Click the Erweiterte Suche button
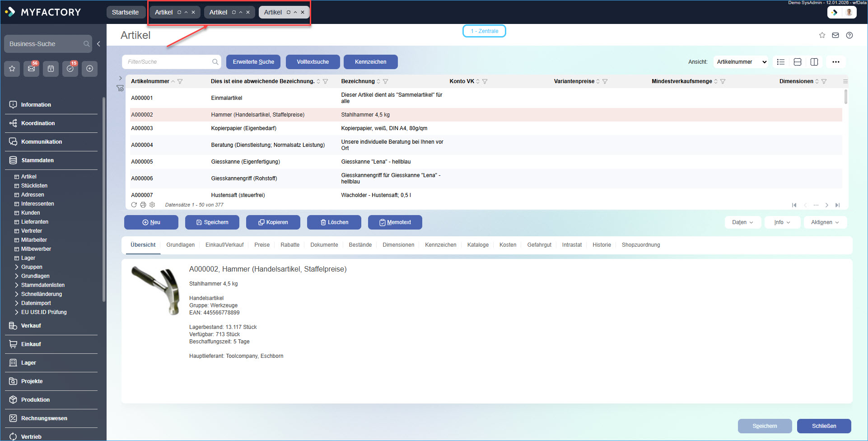This screenshot has width=868, height=441. point(253,62)
